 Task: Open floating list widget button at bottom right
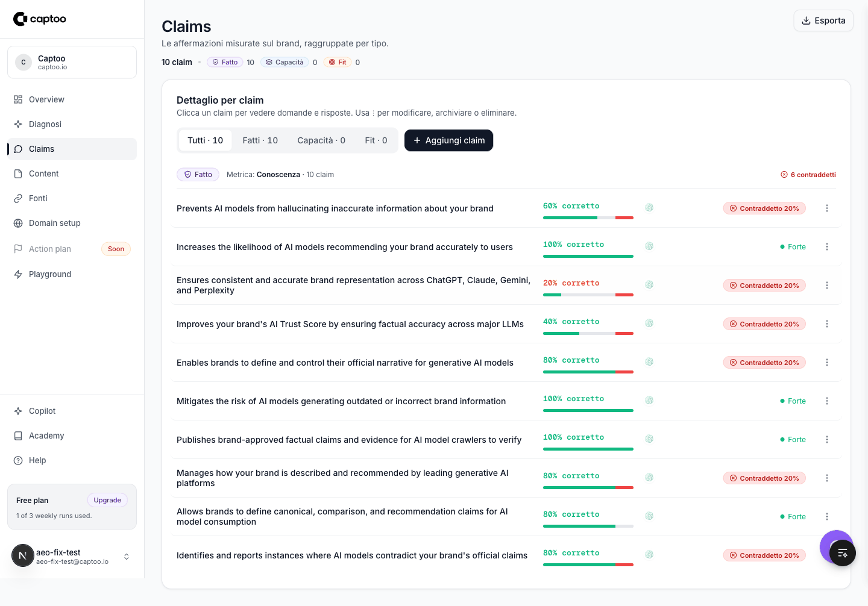[x=843, y=553]
